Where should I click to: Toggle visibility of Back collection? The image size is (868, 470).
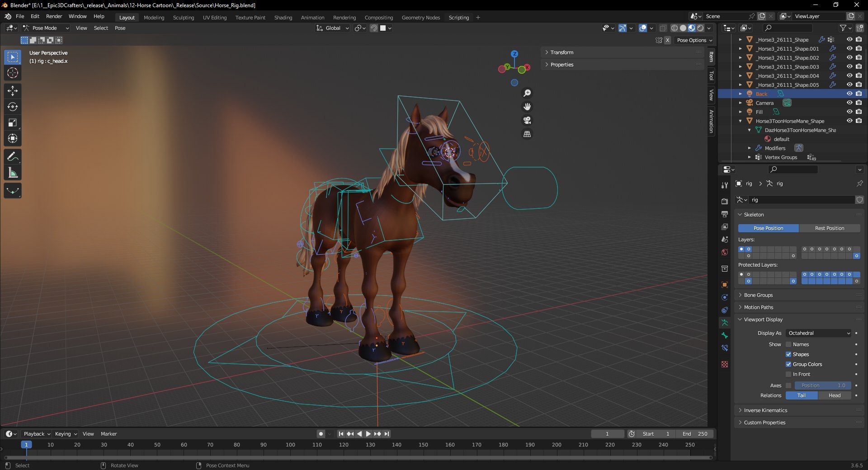849,94
